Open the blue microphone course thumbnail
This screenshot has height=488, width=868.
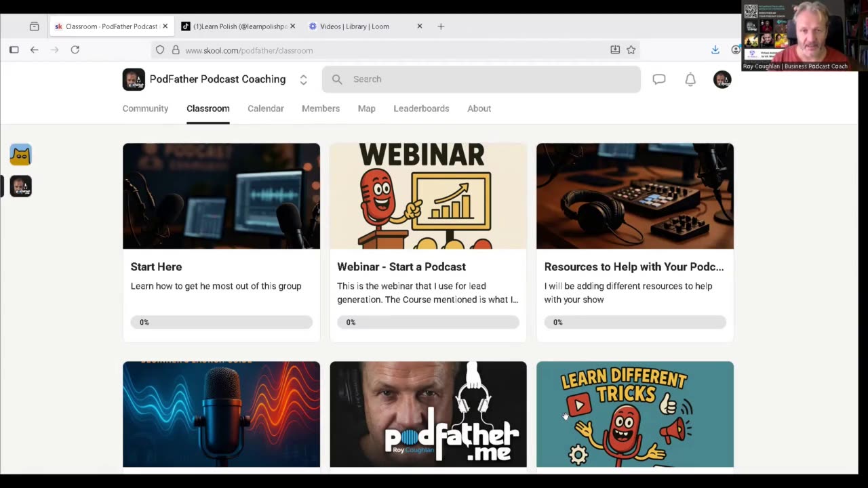pos(221,414)
